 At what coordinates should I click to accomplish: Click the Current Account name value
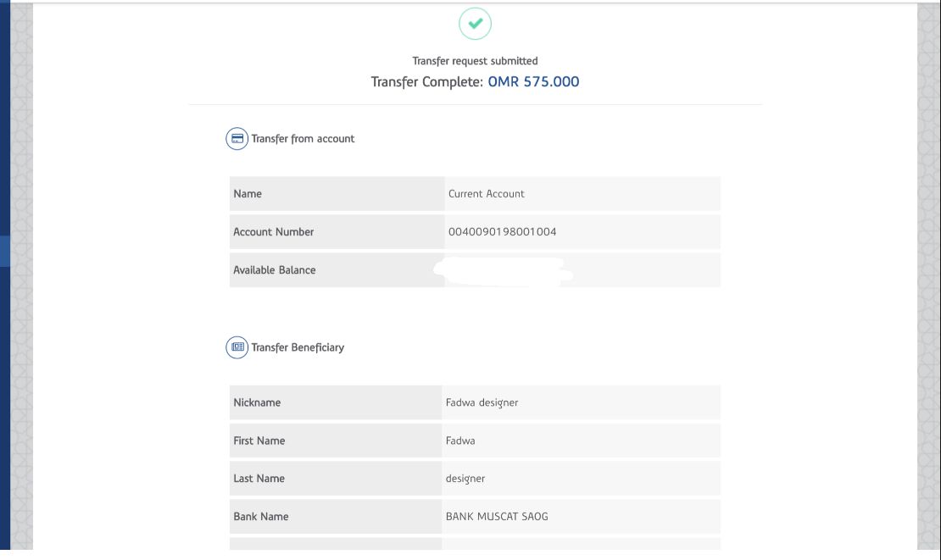click(486, 194)
